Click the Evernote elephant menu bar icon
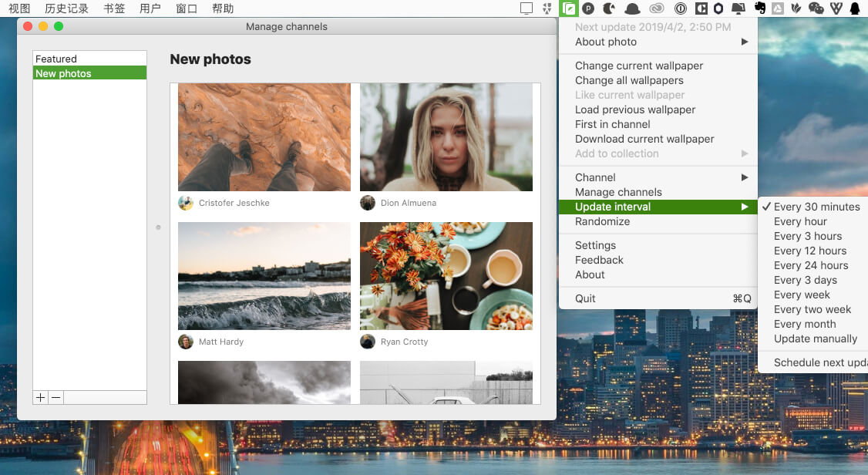The width and height of the screenshot is (868, 475). [x=759, y=8]
